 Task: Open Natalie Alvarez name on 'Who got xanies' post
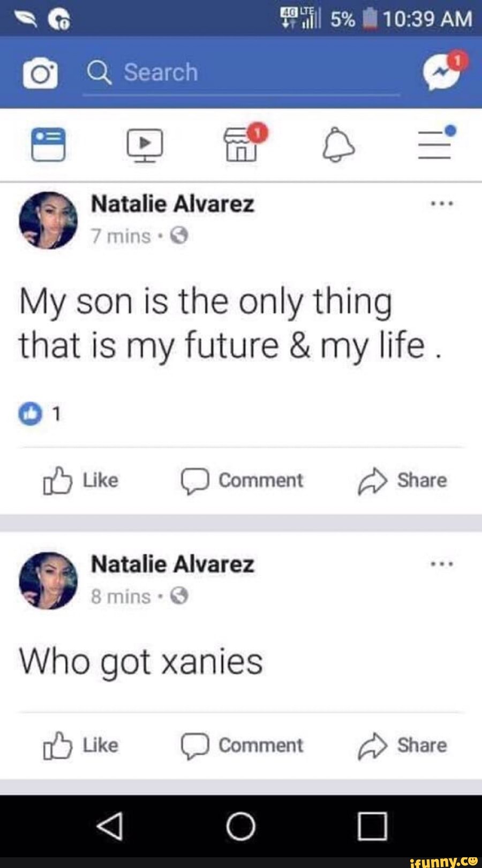pyautogui.click(x=172, y=564)
